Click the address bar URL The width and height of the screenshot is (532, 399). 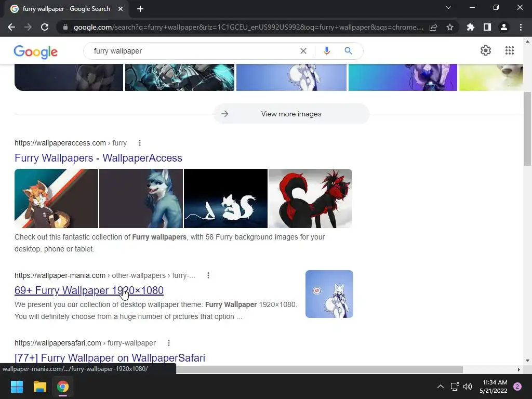[248, 27]
